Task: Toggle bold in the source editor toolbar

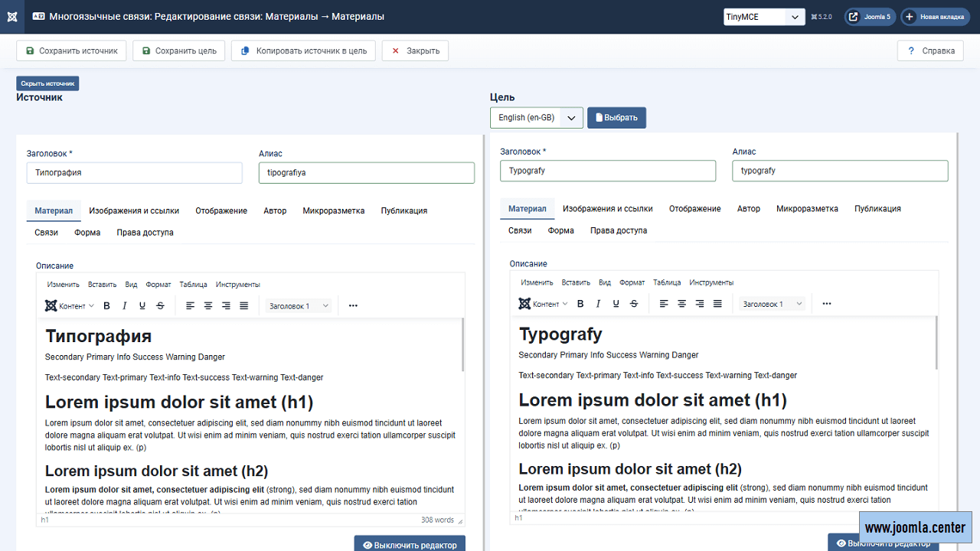Action: (x=107, y=306)
